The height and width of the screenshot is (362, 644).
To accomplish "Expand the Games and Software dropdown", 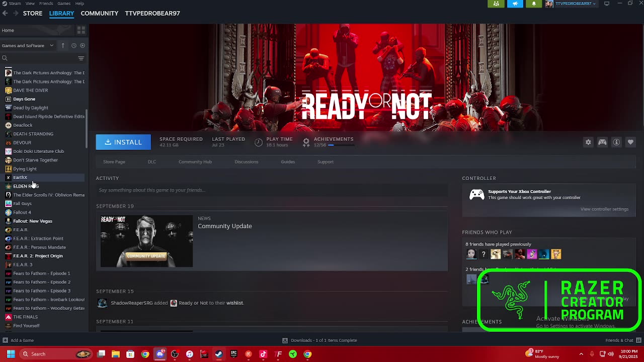I will 28,45.
